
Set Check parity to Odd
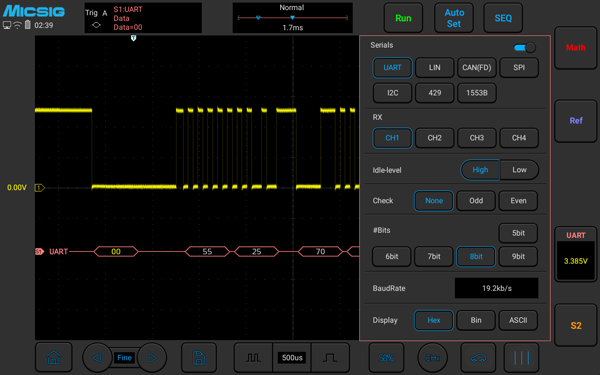(x=476, y=201)
